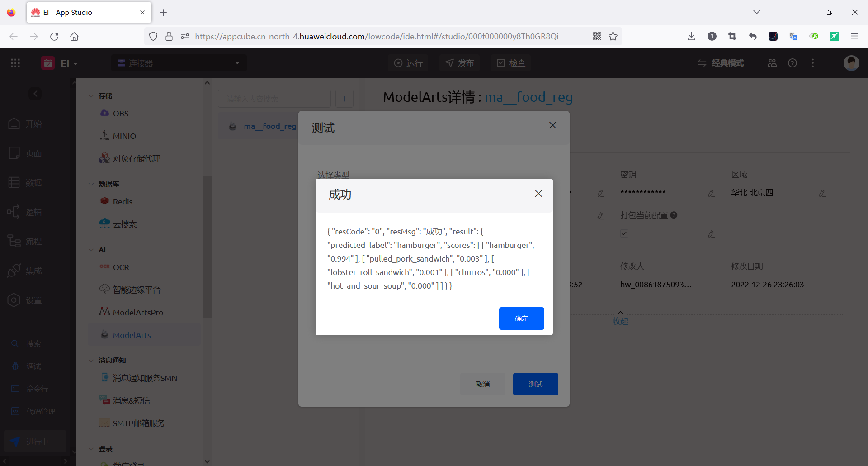
Task: Reload the browser page
Action: [x=54, y=37]
